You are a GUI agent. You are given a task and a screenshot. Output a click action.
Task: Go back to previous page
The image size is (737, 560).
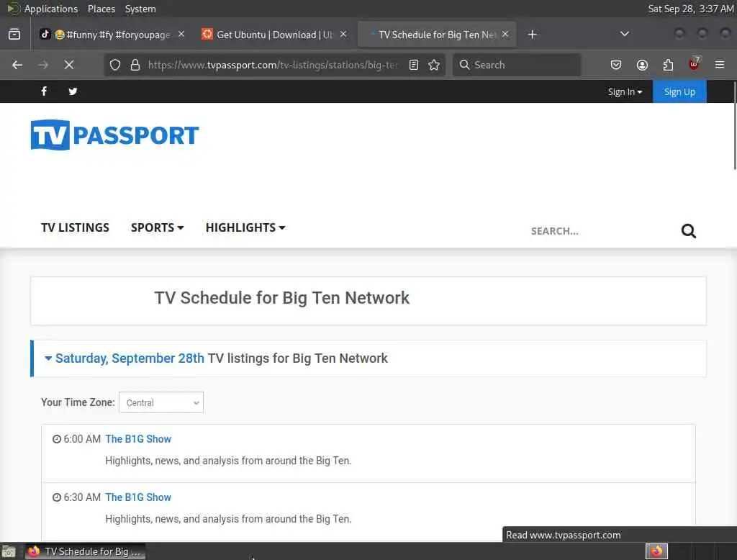click(17, 65)
